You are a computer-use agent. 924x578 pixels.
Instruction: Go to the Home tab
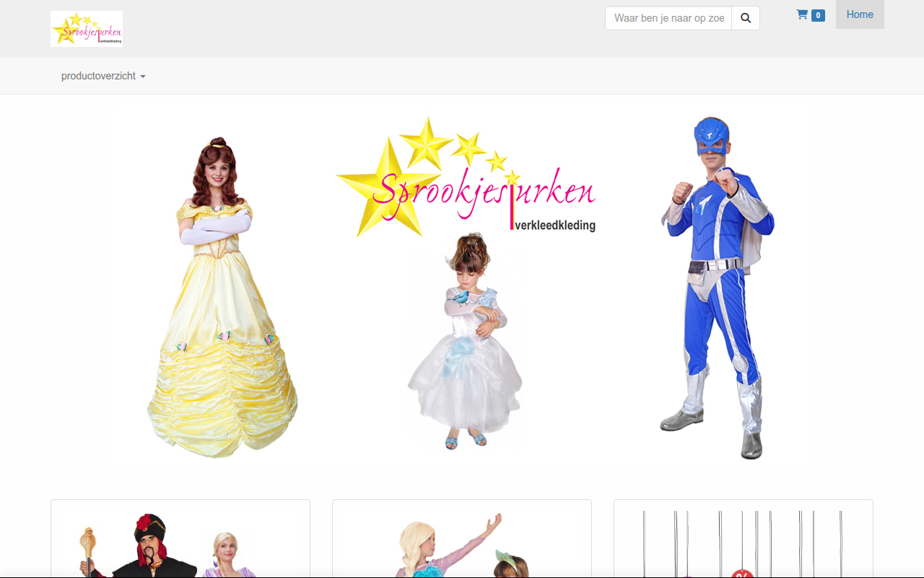tap(860, 14)
